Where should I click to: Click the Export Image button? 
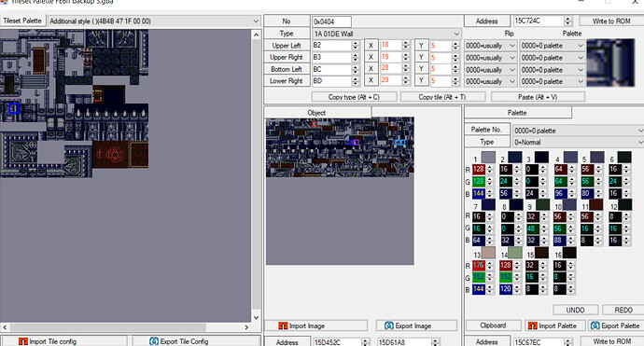click(x=416, y=325)
